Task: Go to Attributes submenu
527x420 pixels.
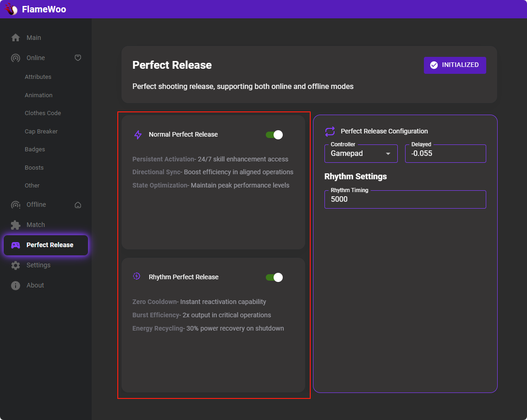Action: [38, 77]
